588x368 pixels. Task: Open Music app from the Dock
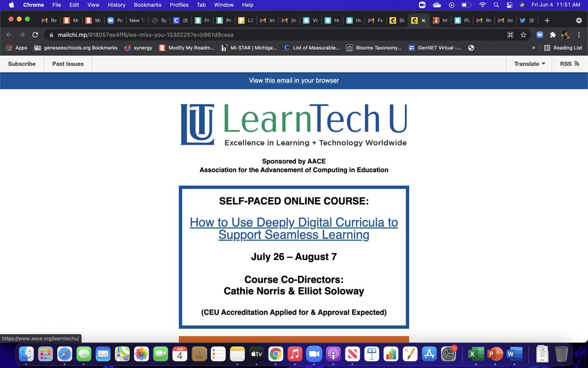[294, 353]
